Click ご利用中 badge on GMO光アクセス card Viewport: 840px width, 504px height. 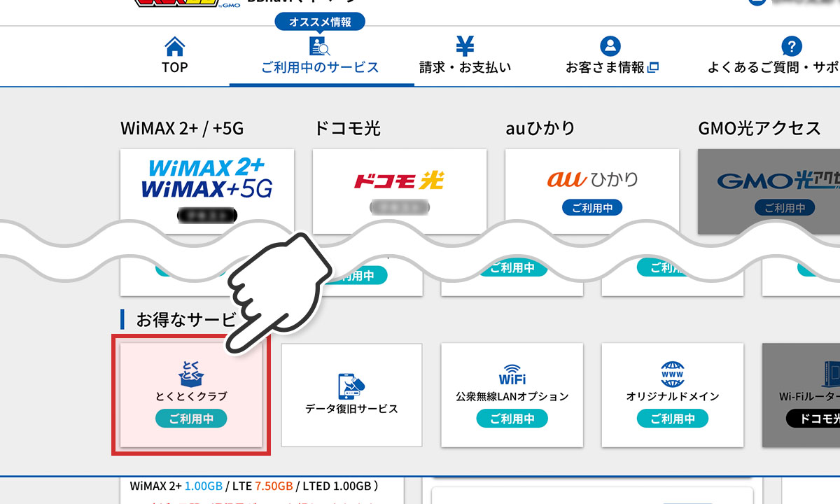(x=785, y=207)
